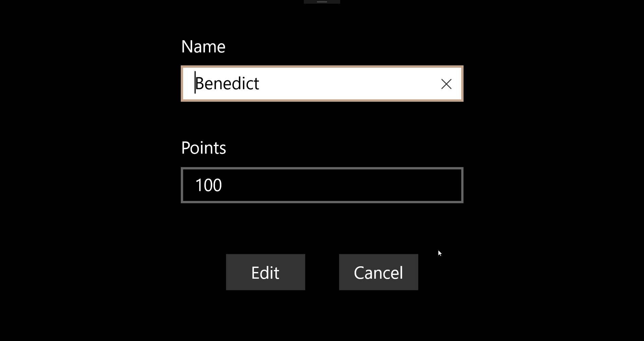
Task: Click the Name label
Action: 203,47
